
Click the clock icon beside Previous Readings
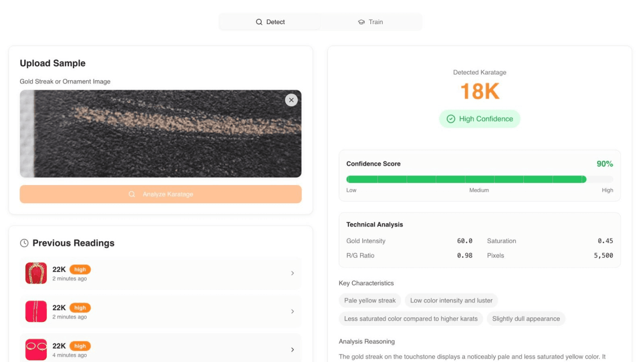click(x=24, y=243)
